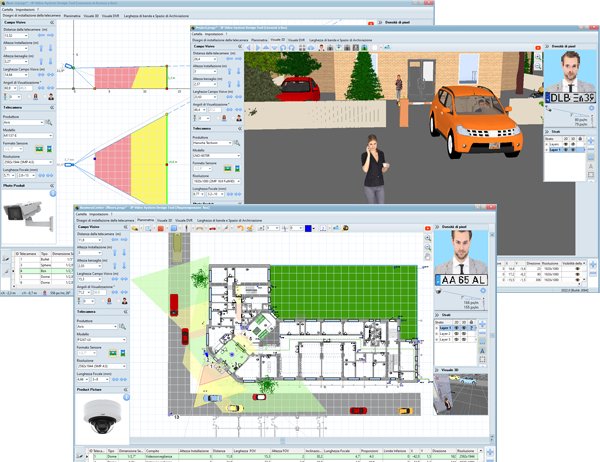Select the pan hand tool in floor plan window

tap(428, 256)
